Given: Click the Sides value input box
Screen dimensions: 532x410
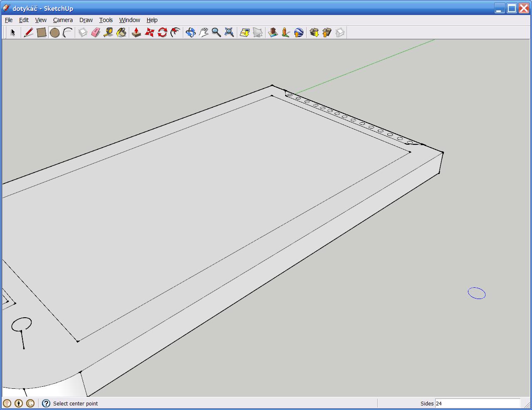Looking at the screenshot, I should coord(477,403).
